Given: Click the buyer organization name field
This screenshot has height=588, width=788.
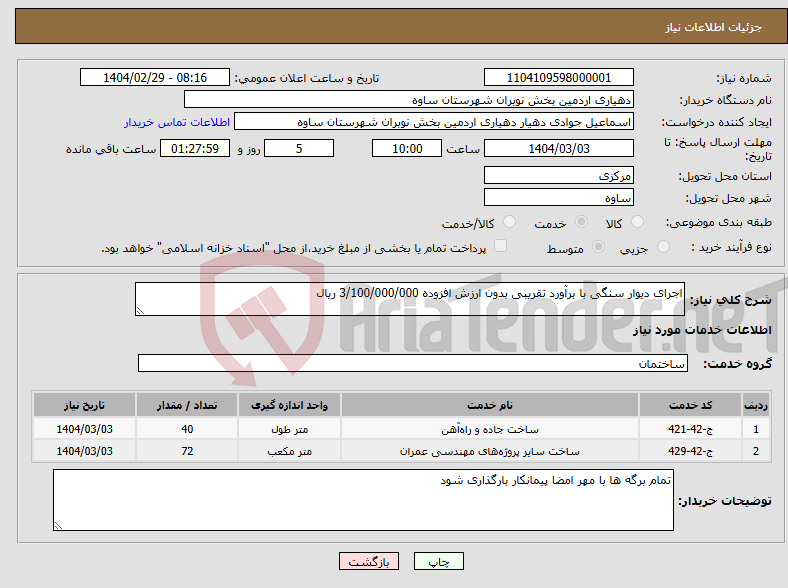Looking at the screenshot, I should coord(409,100).
